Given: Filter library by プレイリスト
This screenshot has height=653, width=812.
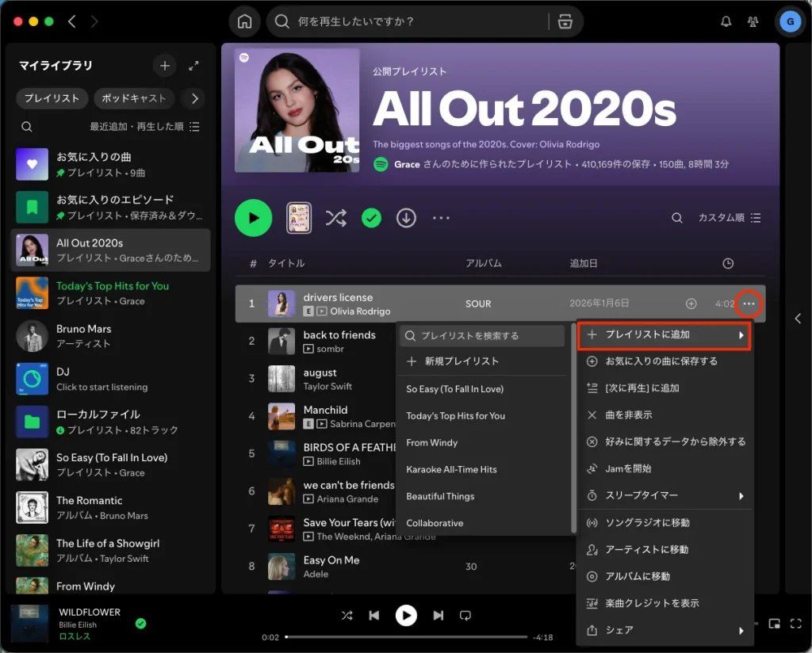Looking at the screenshot, I should (52, 98).
